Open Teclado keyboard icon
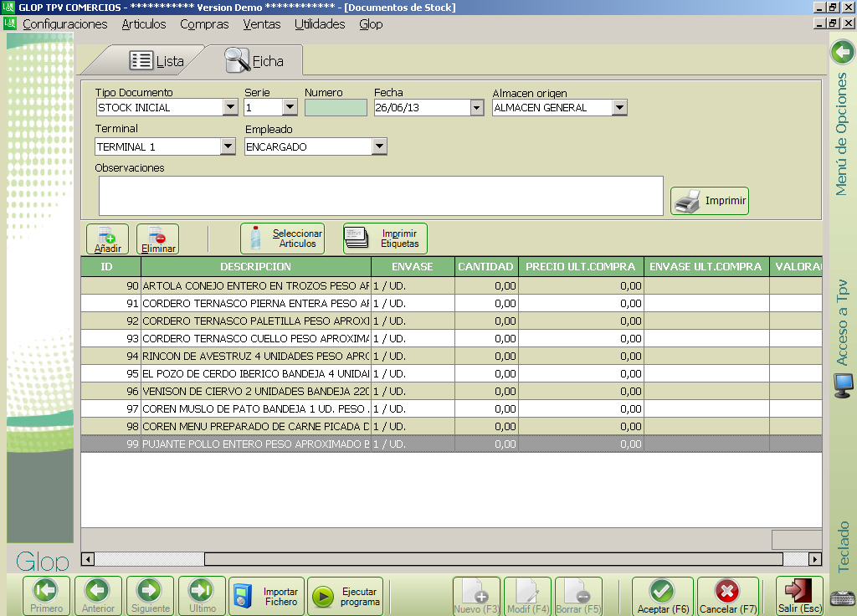The width and height of the screenshot is (857, 616). pos(843,598)
